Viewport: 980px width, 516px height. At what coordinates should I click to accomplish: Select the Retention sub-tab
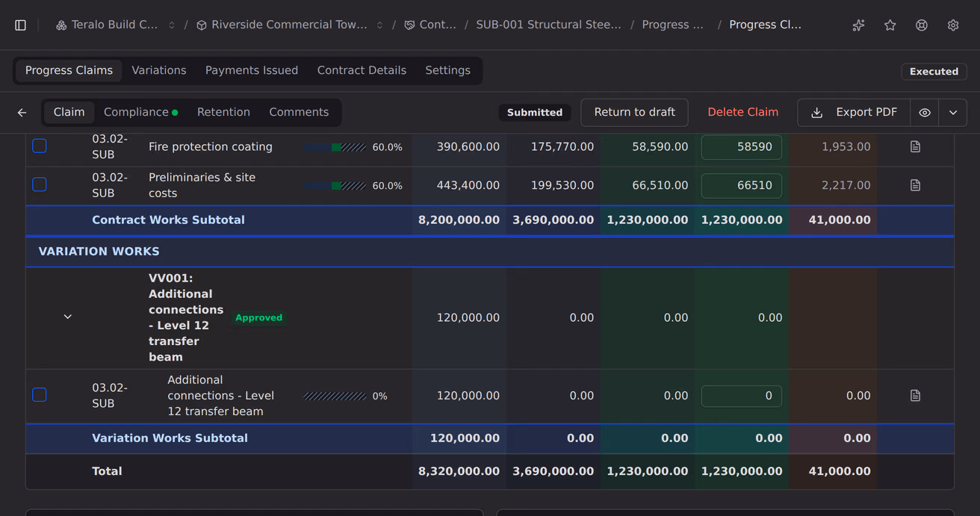pos(223,113)
